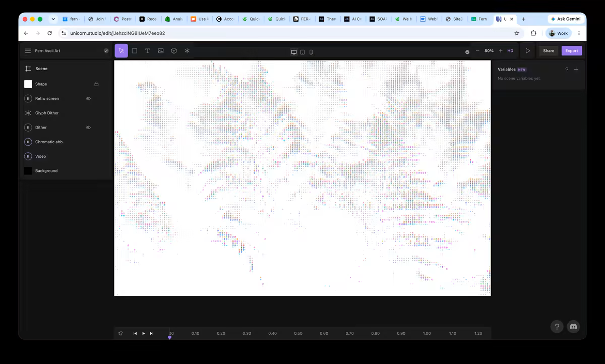Viewport: 605px width, 364px height.
Task: Select the Video layer
Action: pyautogui.click(x=66, y=156)
